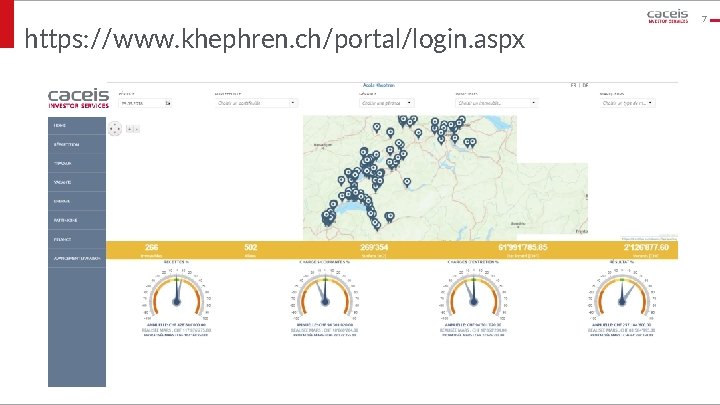Open the Répartition sidebar item
This screenshot has width=720, height=405.
(x=77, y=144)
